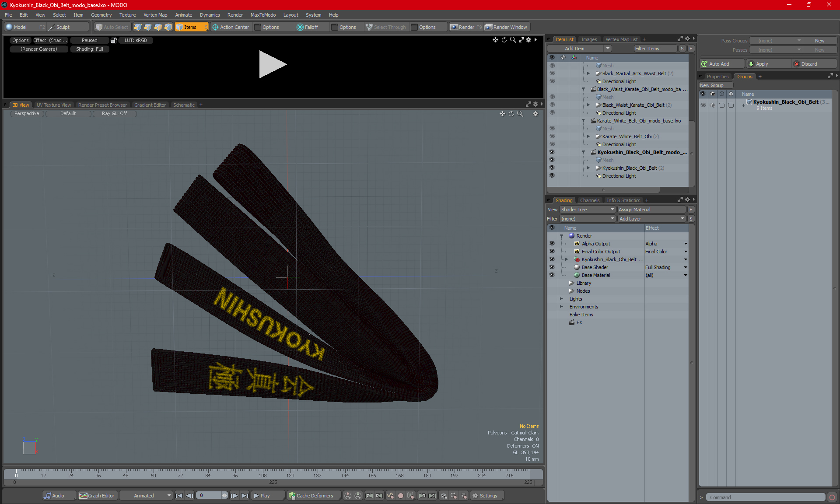Select Vertices selection mode cube icon
This screenshot has height=504, width=840.
138,27
